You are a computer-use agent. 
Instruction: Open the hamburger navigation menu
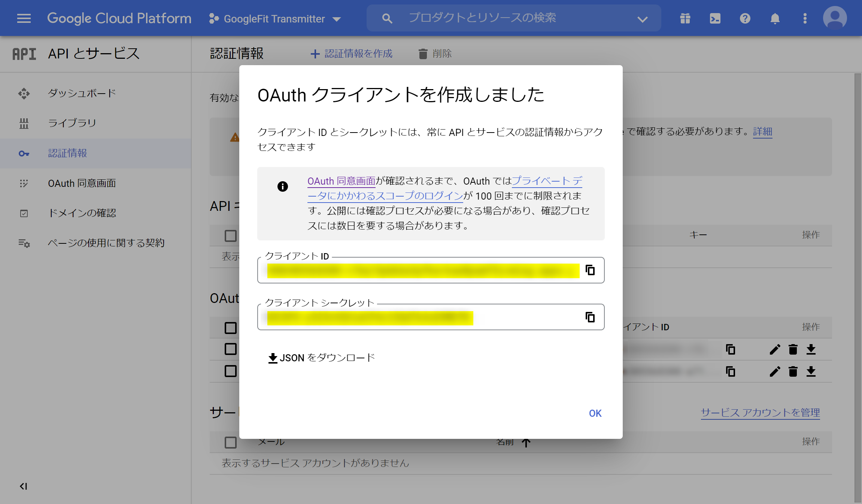coord(24,18)
